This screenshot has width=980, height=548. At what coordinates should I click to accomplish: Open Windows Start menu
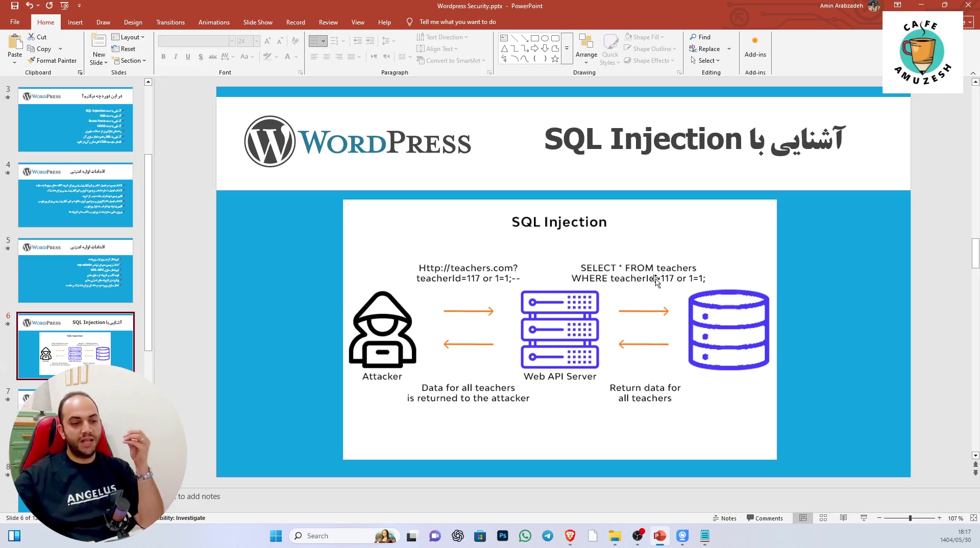point(276,536)
